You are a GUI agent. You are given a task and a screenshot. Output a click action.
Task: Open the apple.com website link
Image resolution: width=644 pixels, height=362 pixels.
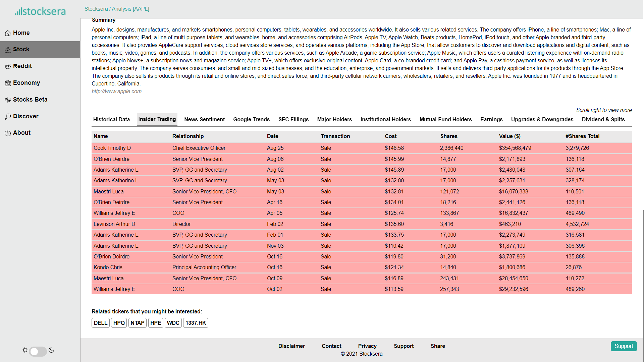click(x=117, y=92)
